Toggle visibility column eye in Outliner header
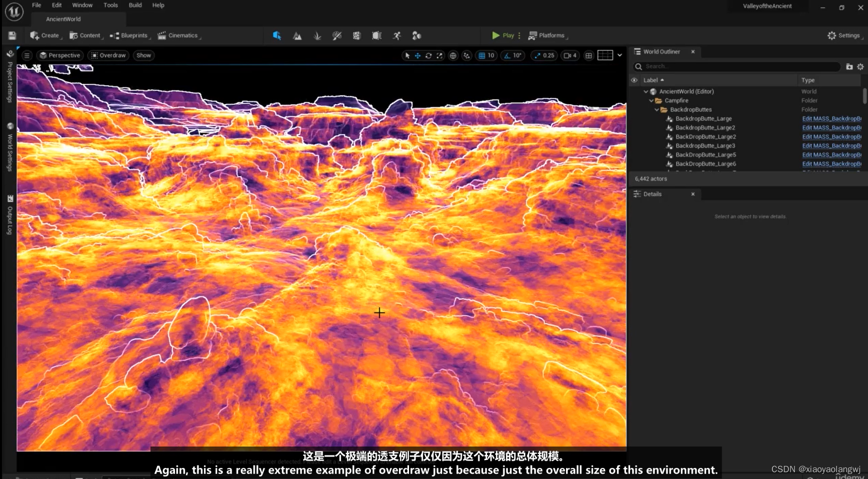 tap(634, 80)
